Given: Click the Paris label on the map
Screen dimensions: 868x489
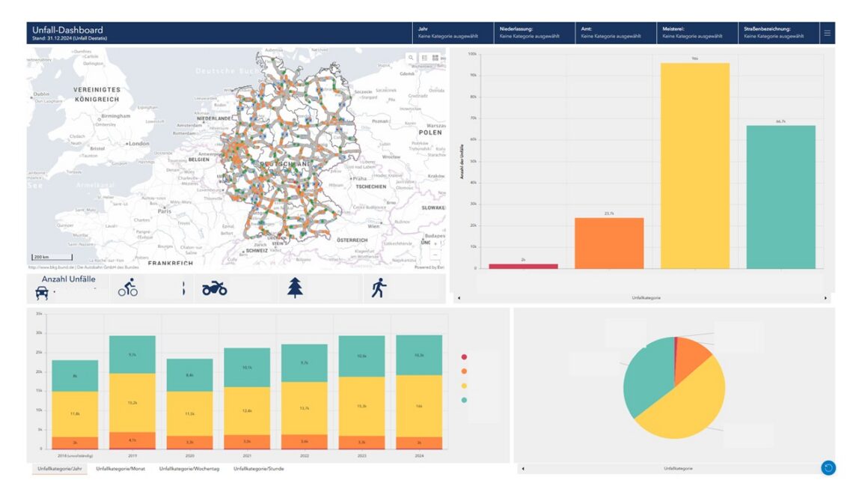Looking at the screenshot, I should [x=165, y=211].
